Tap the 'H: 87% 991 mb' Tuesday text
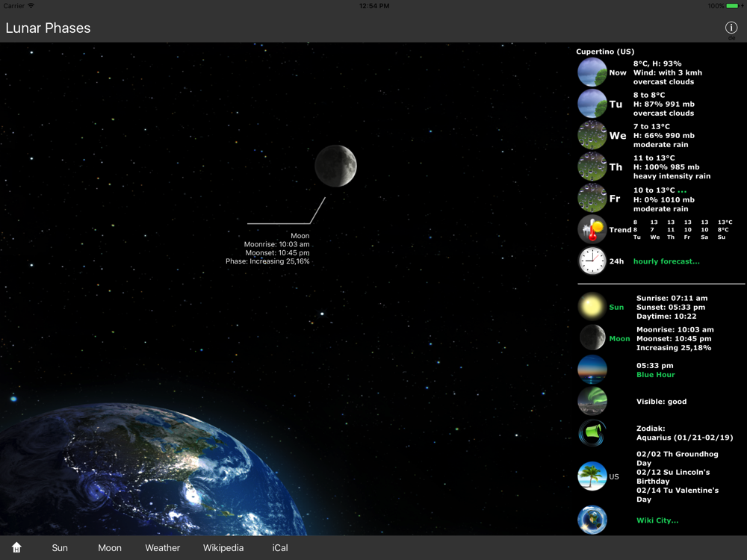 click(663, 105)
